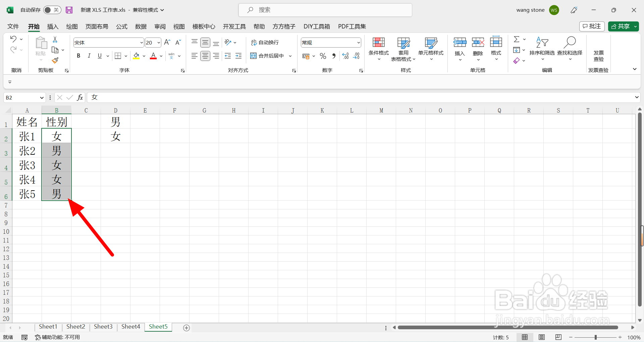This screenshot has width=644, height=342.
Task: Toggle middle vertical alignment
Action: [x=205, y=43]
